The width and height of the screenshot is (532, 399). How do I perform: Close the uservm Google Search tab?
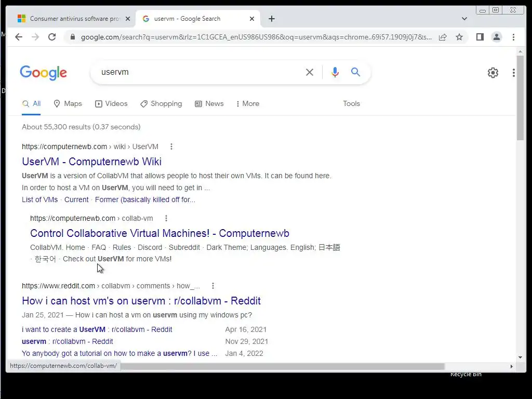(x=252, y=19)
